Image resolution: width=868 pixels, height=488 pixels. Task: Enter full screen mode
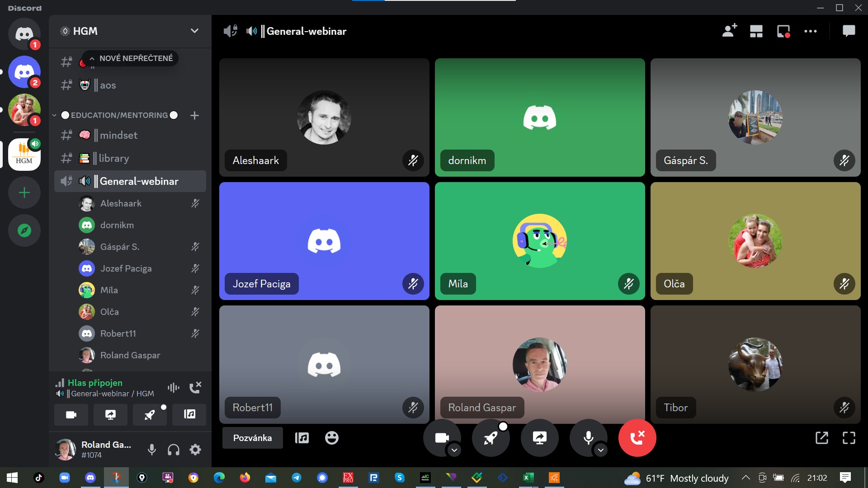click(x=849, y=438)
